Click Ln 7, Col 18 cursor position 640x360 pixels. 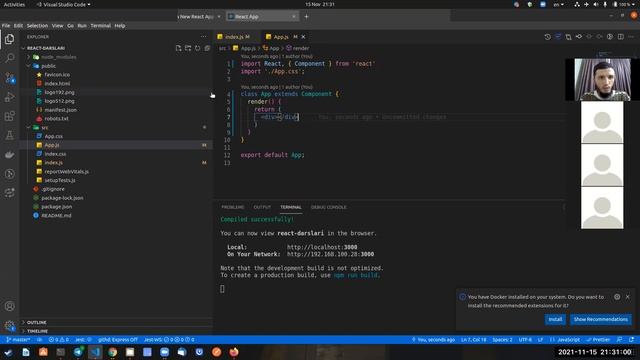pos(473,340)
